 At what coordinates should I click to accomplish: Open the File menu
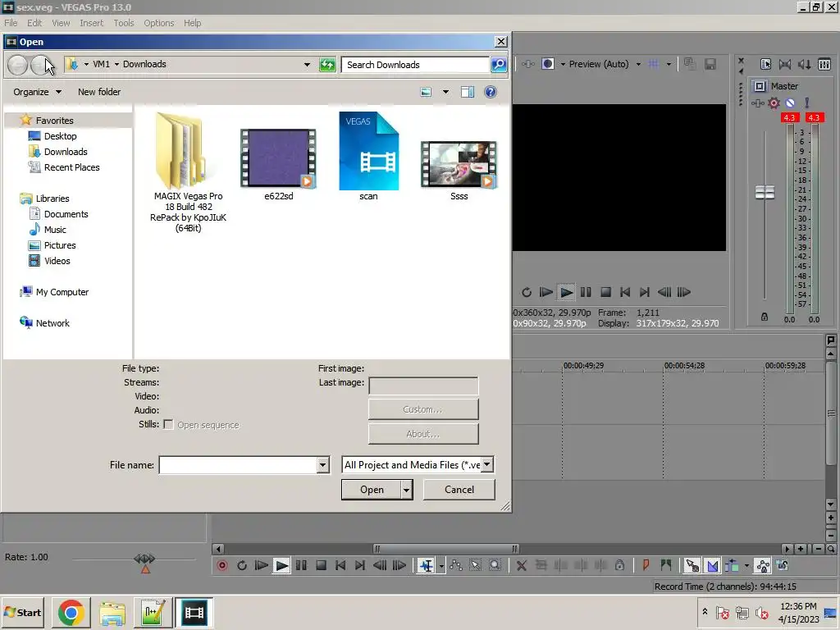(11, 23)
